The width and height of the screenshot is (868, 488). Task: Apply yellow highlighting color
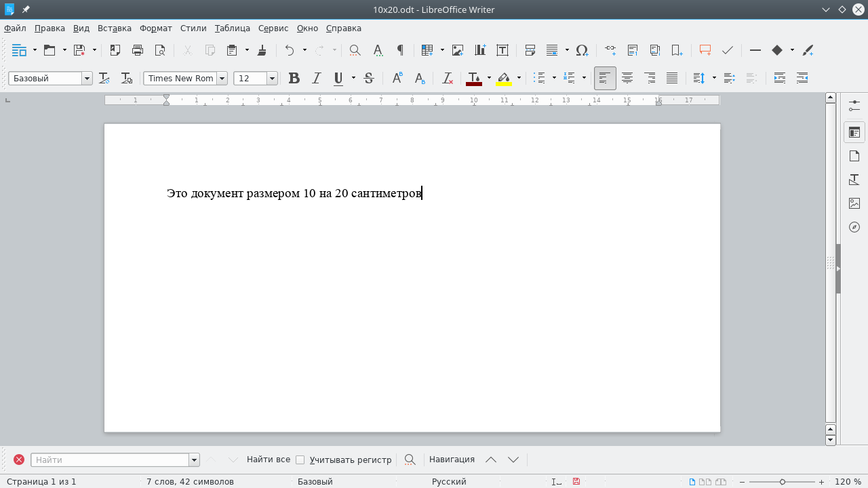click(x=504, y=79)
